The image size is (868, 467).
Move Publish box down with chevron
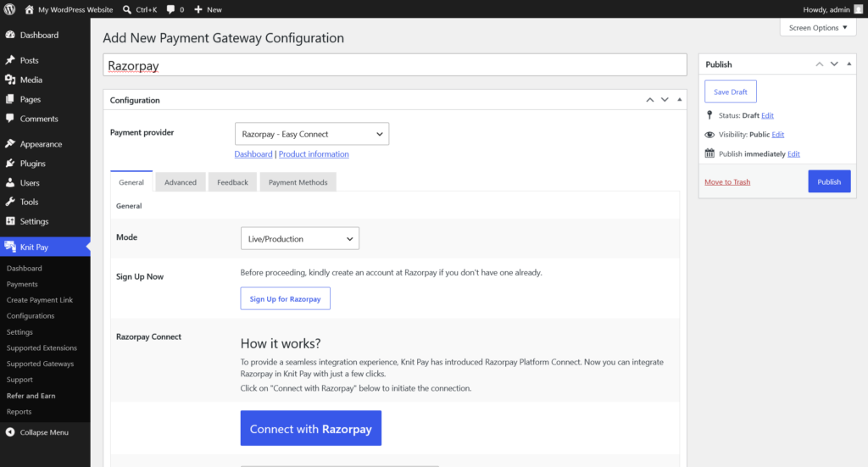(x=834, y=64)
